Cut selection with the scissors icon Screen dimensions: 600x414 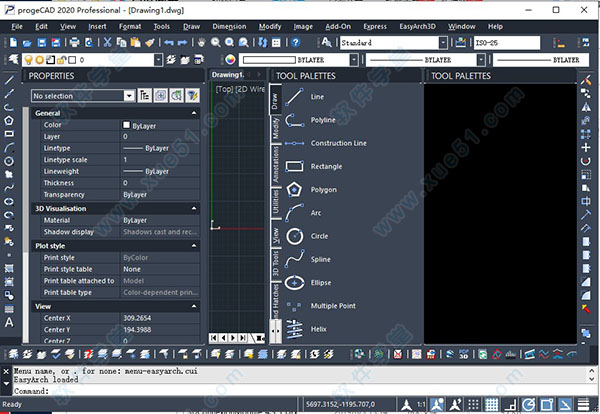pyautogui.click(x=108, y=42)
